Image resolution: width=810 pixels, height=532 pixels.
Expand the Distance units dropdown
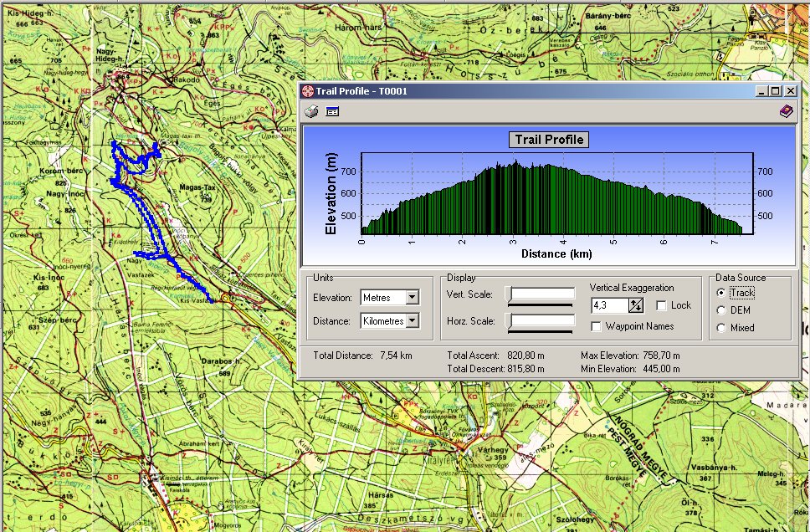(x=412, y=320)
